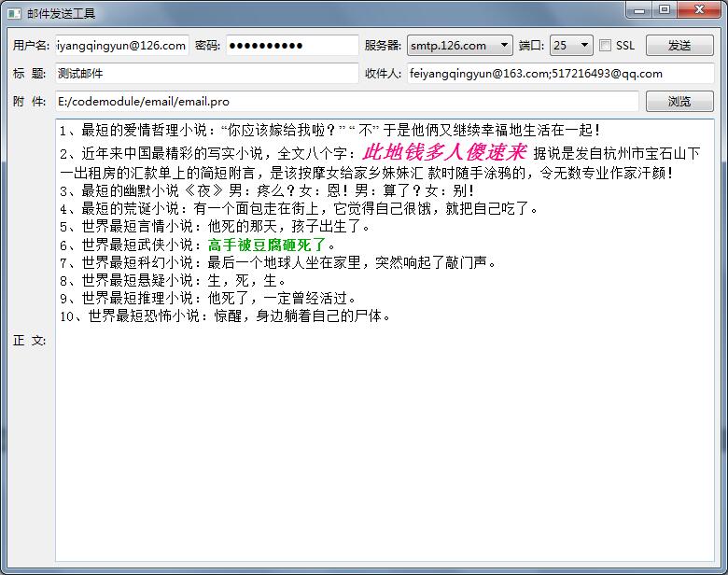This screenshot has height=575, width=728.
Task: Click the pink italic text 此地钱多人傻速来
Action: click(x=444, y=152)
